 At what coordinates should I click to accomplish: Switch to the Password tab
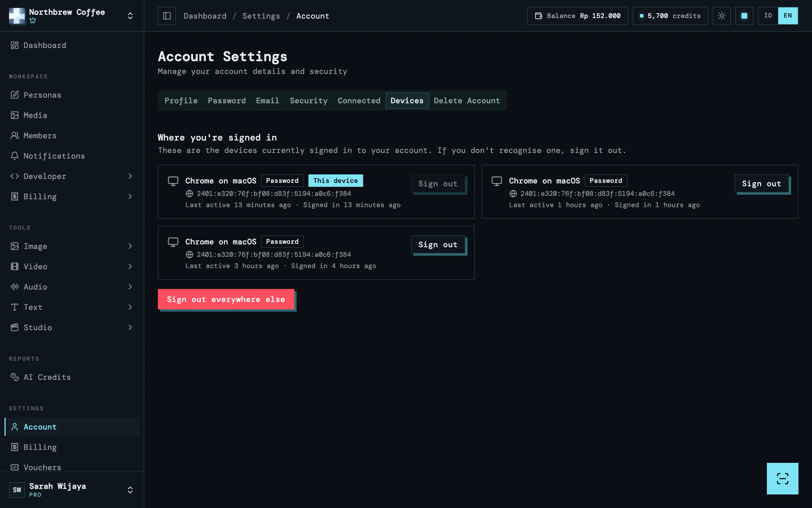[x=226, y=100]
